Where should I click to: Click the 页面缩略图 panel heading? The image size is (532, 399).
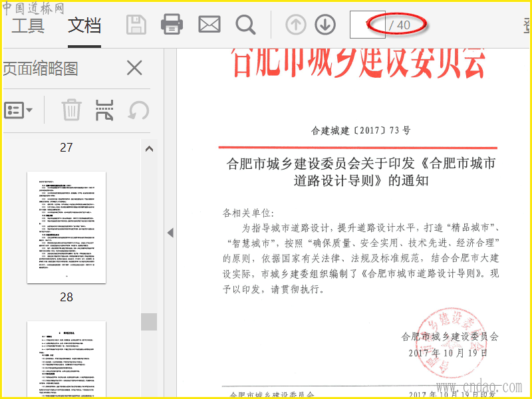click(41, 68)
